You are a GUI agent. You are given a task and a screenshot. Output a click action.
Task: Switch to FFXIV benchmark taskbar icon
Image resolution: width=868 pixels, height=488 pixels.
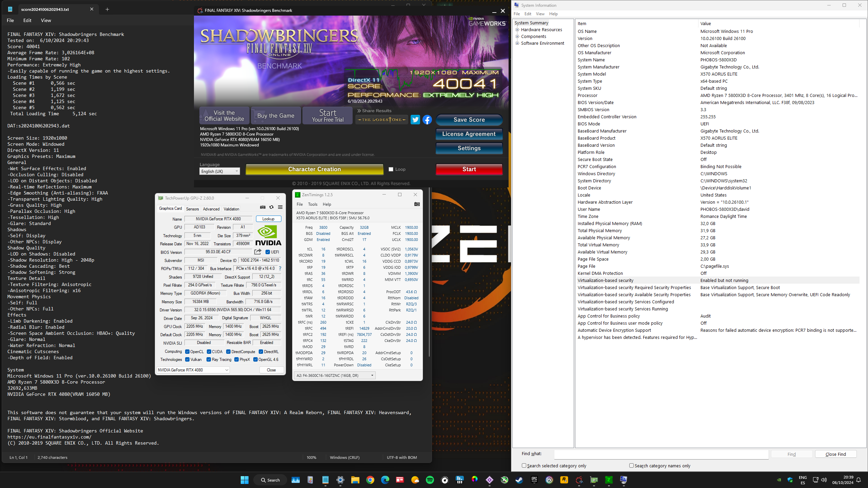[579, 480]
